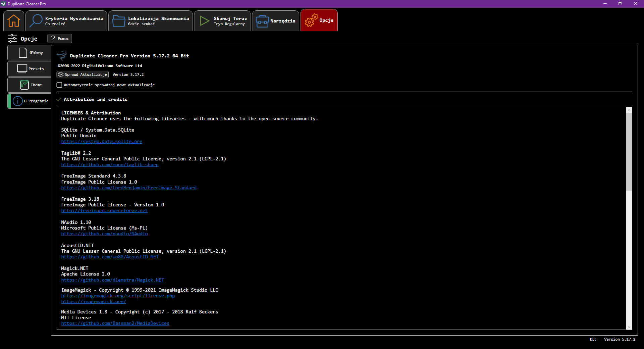
Task: Click the page icon for Główny
Action: click(x=23, y=53)
